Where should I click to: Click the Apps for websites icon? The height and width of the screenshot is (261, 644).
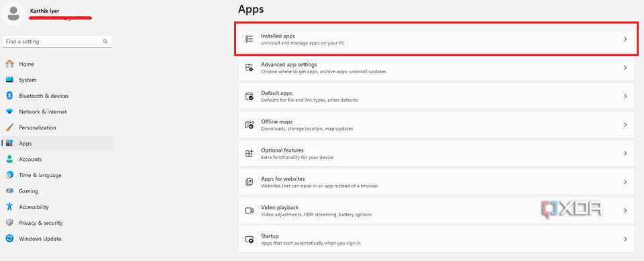[250, 182]
